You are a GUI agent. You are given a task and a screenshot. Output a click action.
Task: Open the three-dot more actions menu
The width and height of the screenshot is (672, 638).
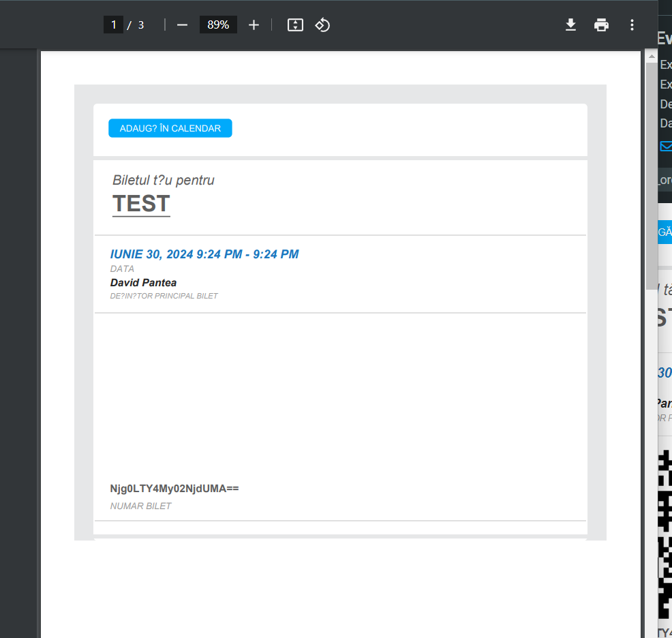coord(632,25)
